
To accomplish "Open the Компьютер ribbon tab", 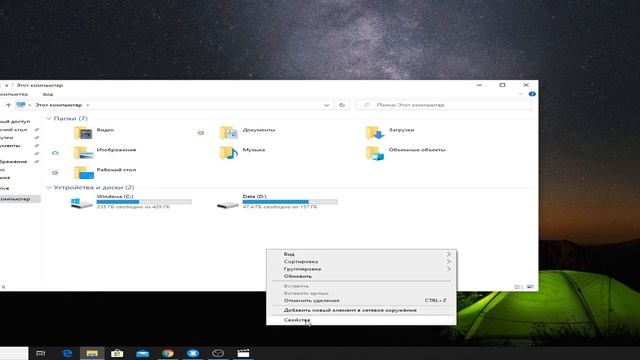I will pyautogui.click(x=14, y=94).
